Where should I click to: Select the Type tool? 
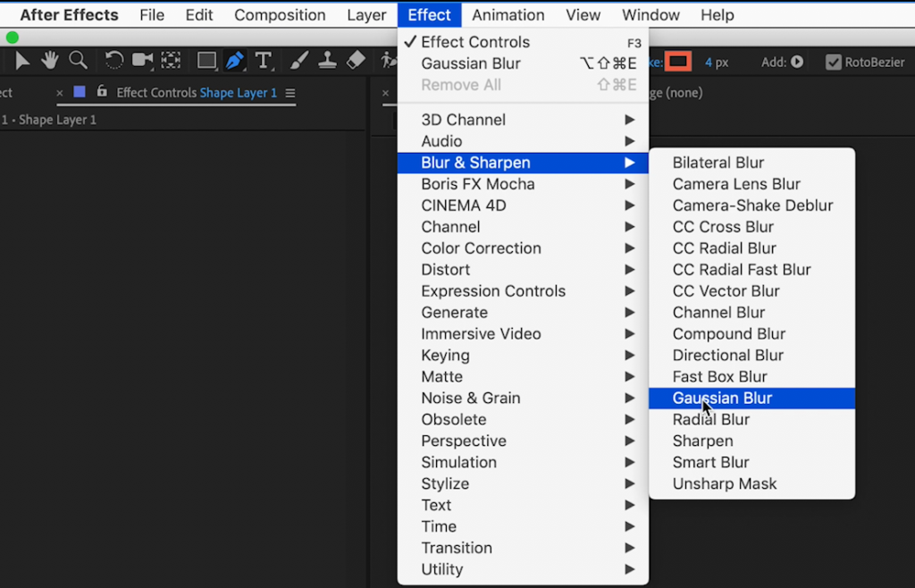(x=264, y=61)
